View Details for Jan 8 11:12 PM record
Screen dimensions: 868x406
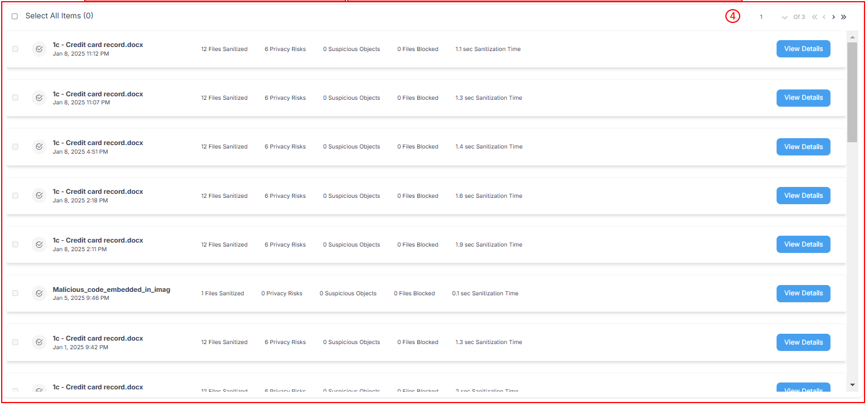click(803, 49)
